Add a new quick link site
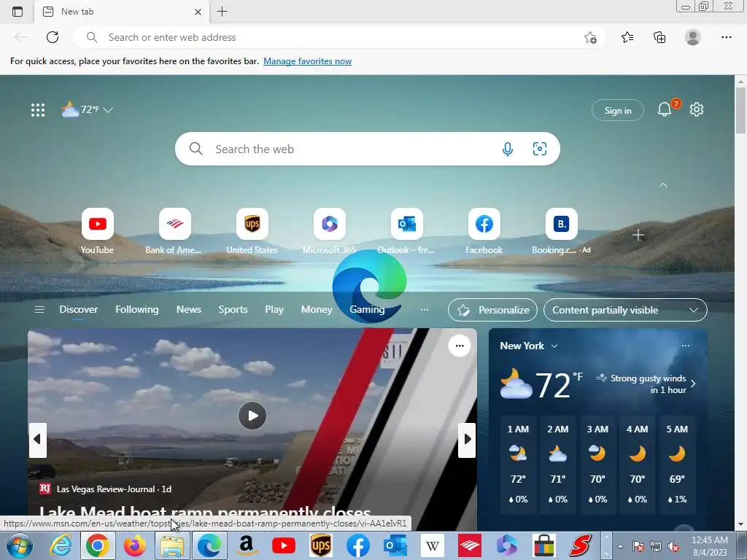This screenshot has width=747, height=560. 638,235
